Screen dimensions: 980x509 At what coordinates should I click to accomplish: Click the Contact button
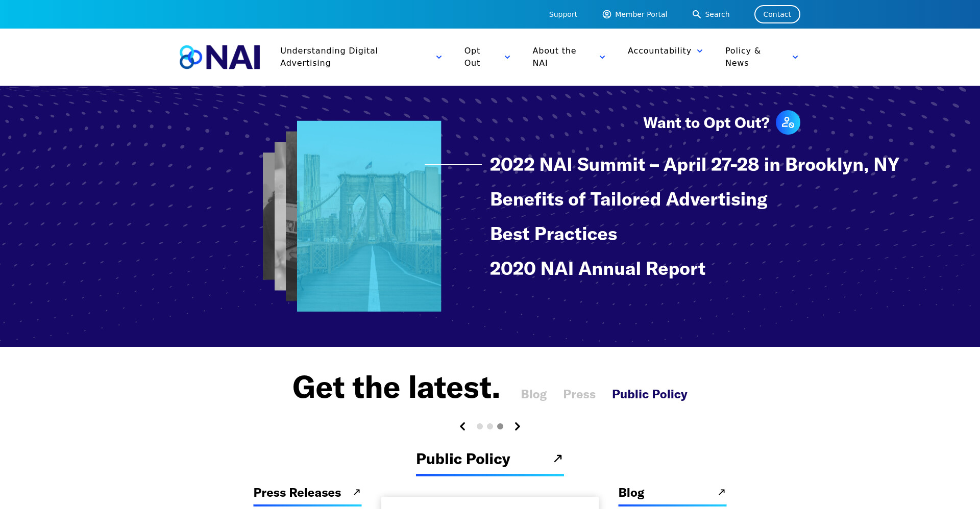point(777,14)
